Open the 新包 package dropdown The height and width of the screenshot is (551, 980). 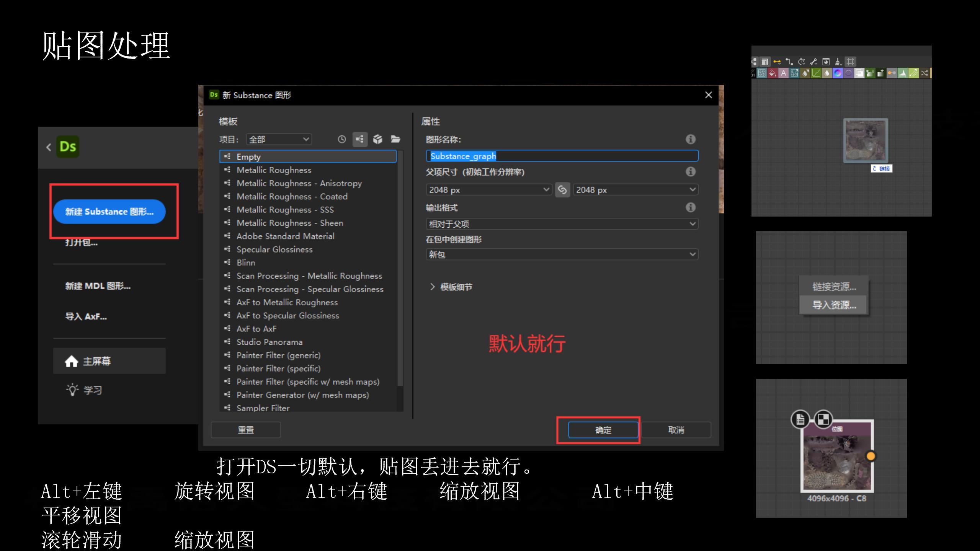pyautogui.click(x=562, y=254)
